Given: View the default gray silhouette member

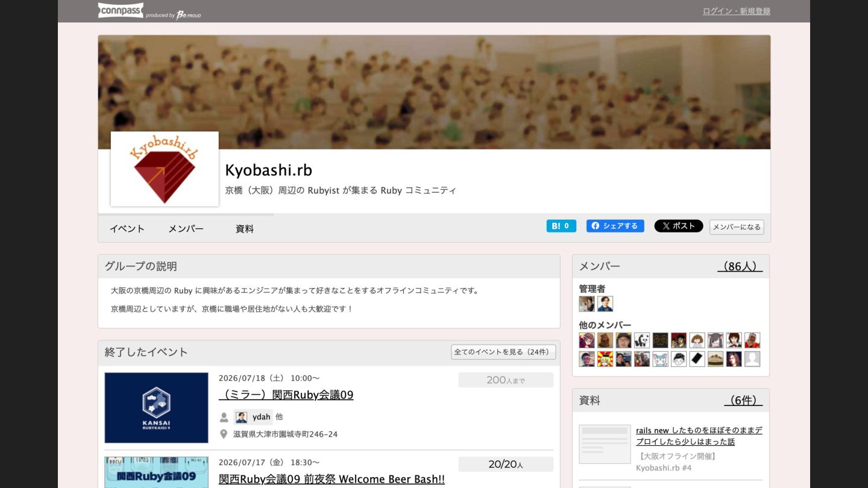Looking at the screenshot, I should 752,359.
